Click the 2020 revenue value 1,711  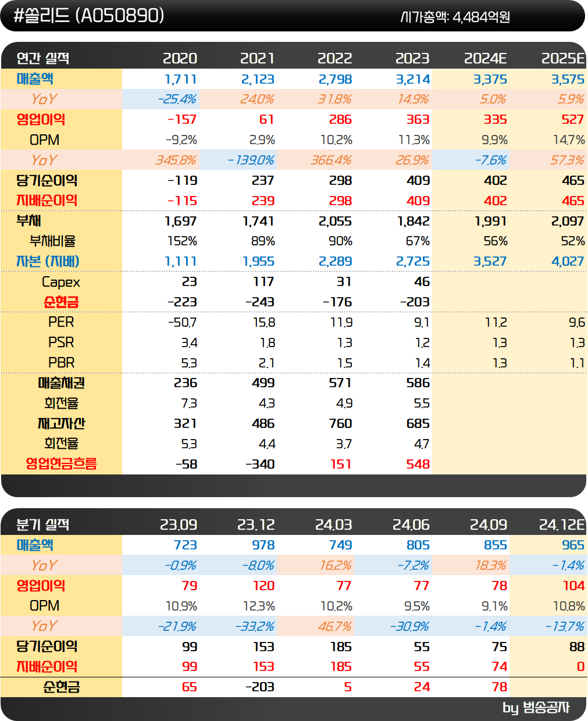(180, 79)
